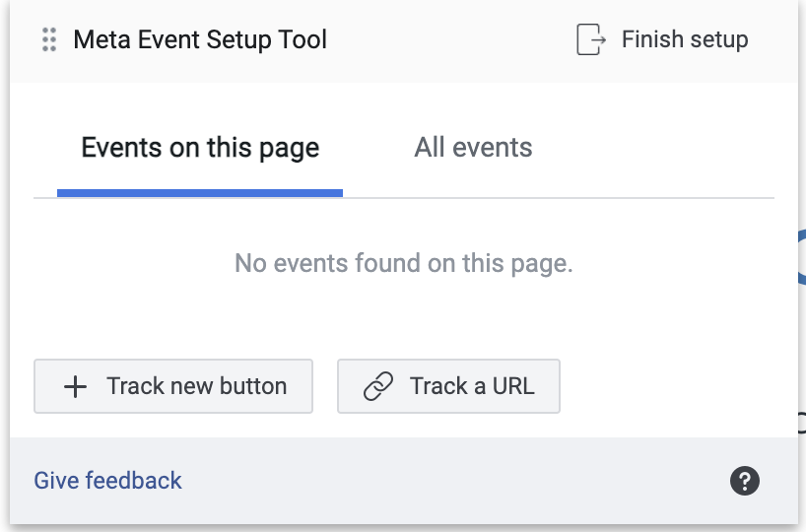
Task: Click the partial blue circle at right edge
Action: click(801, 257)
